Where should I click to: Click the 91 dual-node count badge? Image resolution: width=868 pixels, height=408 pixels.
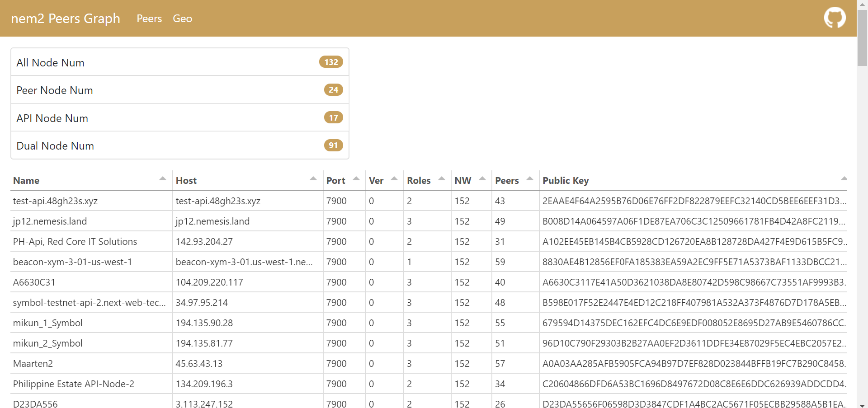pos(334,145)
